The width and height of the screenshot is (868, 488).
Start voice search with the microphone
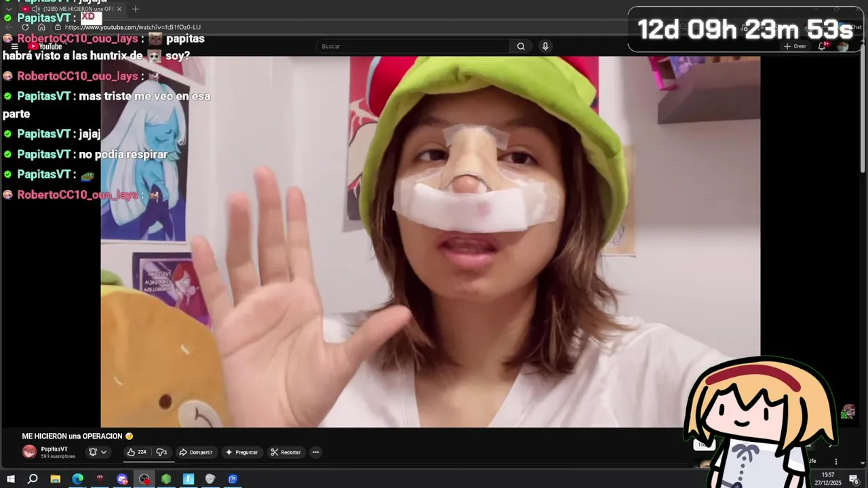click(545, 46)
